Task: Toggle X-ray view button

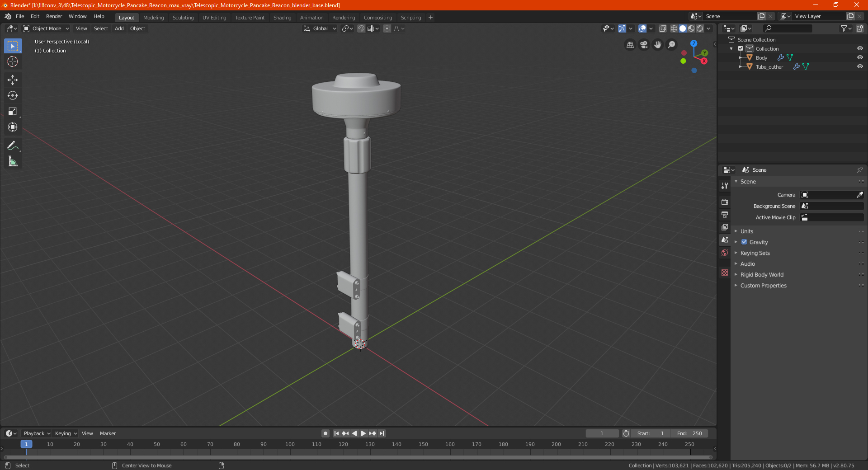Action: (x=662, y=28)
